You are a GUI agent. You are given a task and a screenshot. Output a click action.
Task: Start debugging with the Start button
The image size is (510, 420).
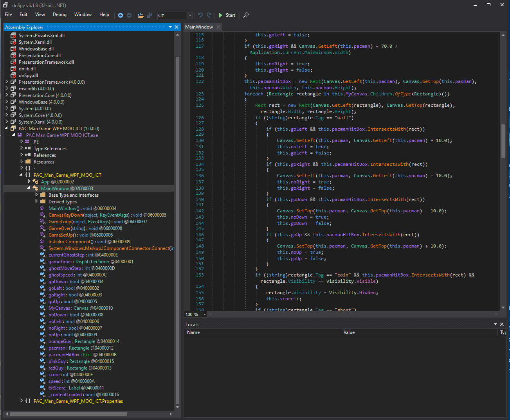227,15
